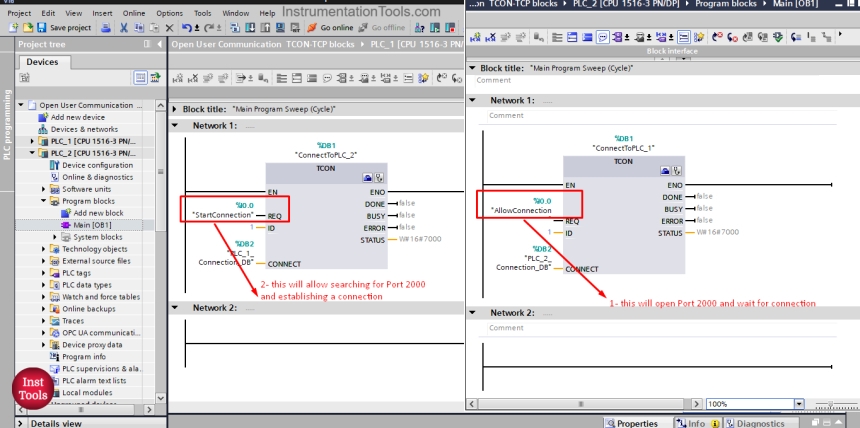The height and width of the screenshot is (428, 860).
Task: Click Add to favorites star icon in PLC_2 toolbar
Action: pyautogui.click(x=699, y=37)
